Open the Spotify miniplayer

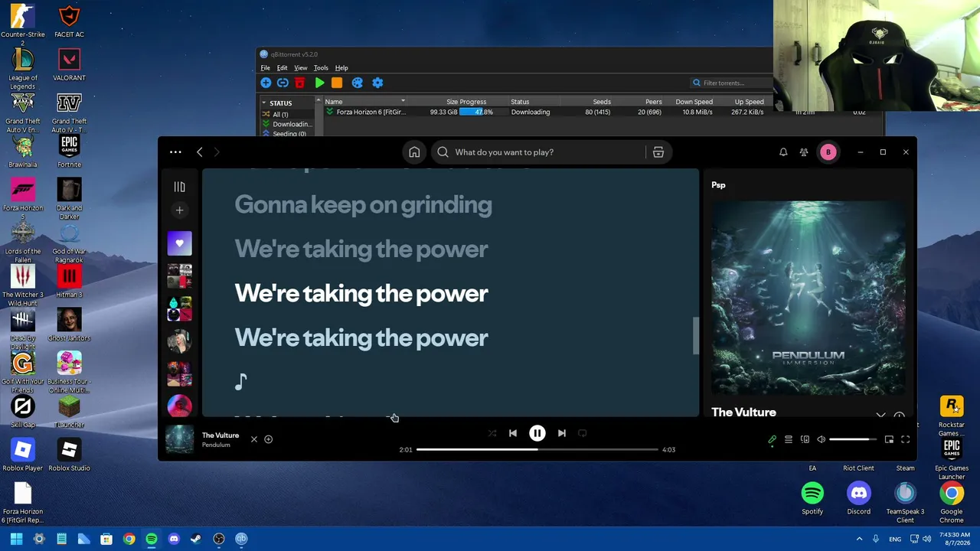click(x=889, y=439)
